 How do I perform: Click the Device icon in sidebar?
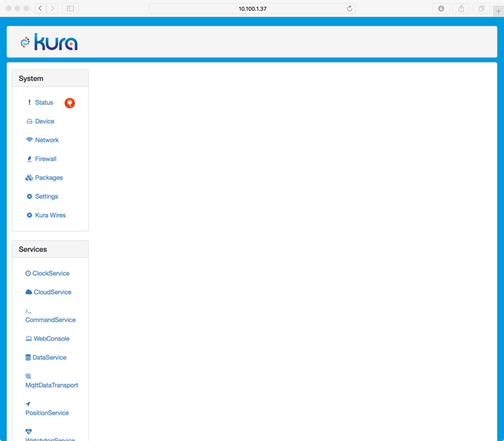pyautogui.click(x=30, y=121)
